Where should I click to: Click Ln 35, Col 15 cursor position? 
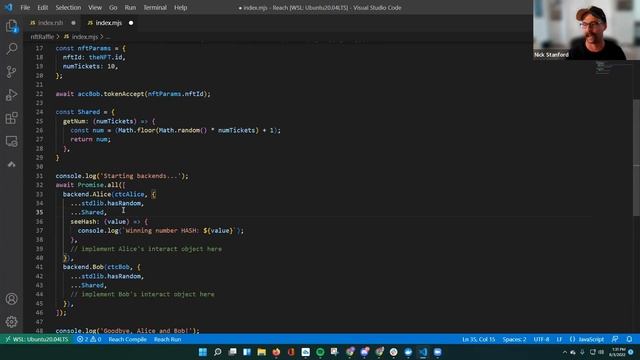click(x=478, y=339)
